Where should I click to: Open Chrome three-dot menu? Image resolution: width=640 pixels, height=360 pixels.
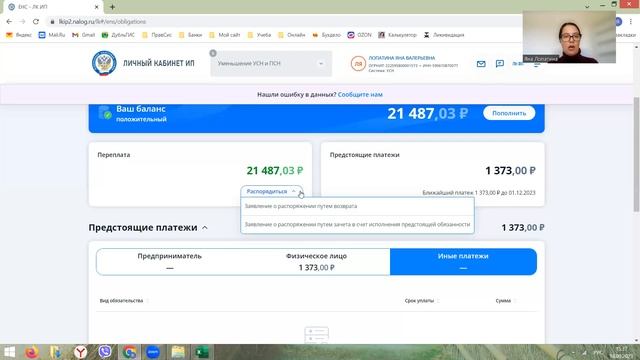pos(631,22)
